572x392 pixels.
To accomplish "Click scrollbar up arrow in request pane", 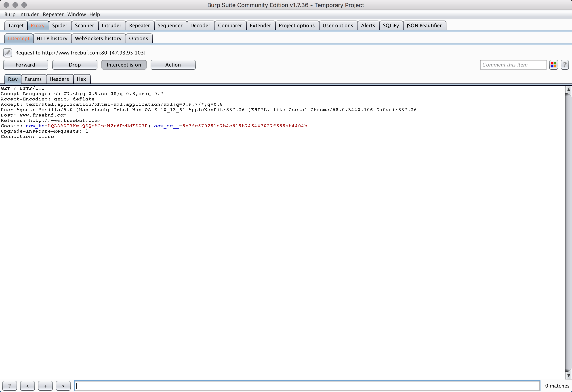I will pyautogui.click(x=568, y=90).
